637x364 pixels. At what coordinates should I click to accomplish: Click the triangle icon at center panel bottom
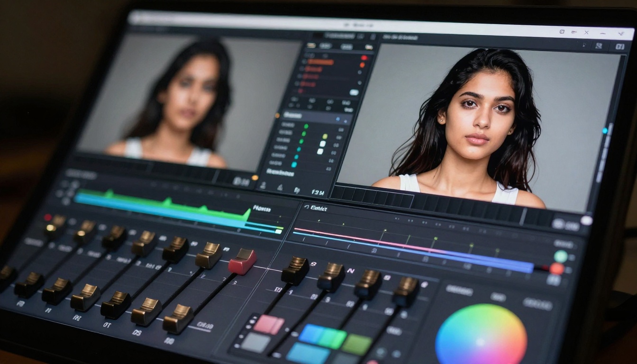coord(280,188)
